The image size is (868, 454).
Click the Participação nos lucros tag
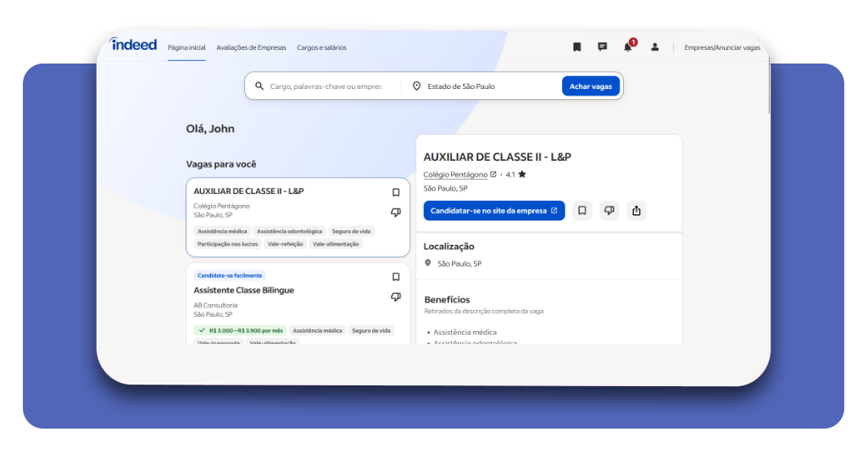pyautogui.click(x=227, y=244)
